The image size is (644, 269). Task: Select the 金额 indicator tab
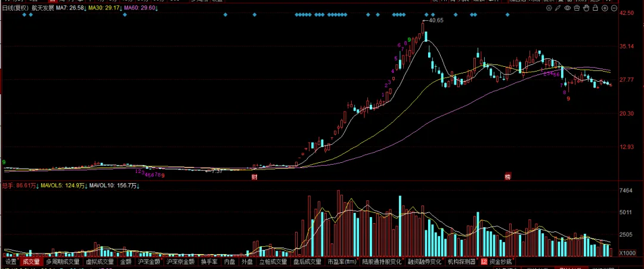point(126,262)
